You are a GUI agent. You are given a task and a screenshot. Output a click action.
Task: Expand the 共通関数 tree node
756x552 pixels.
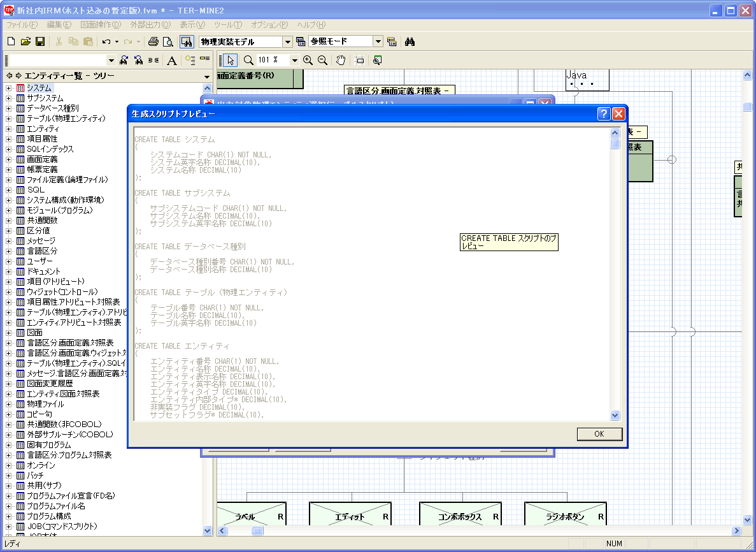pos(8,221)
